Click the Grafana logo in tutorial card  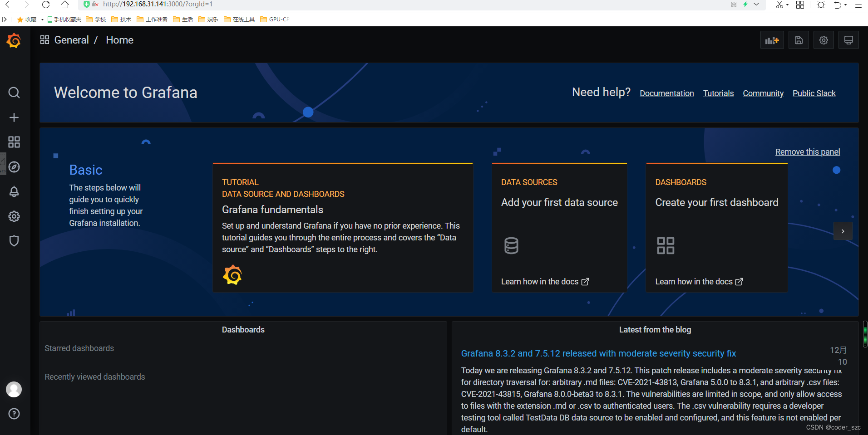(x=232, y=275)
